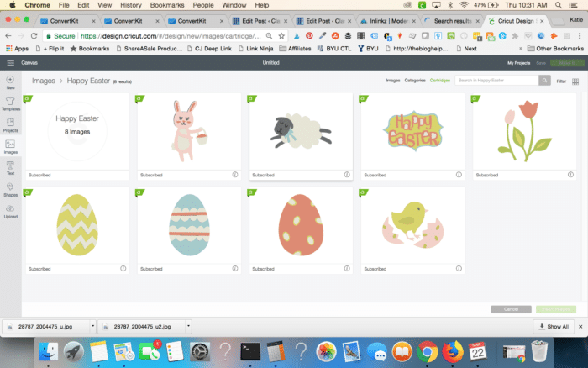
Task: Select the yellow zigzag egg image
Action: coord(77,225)
